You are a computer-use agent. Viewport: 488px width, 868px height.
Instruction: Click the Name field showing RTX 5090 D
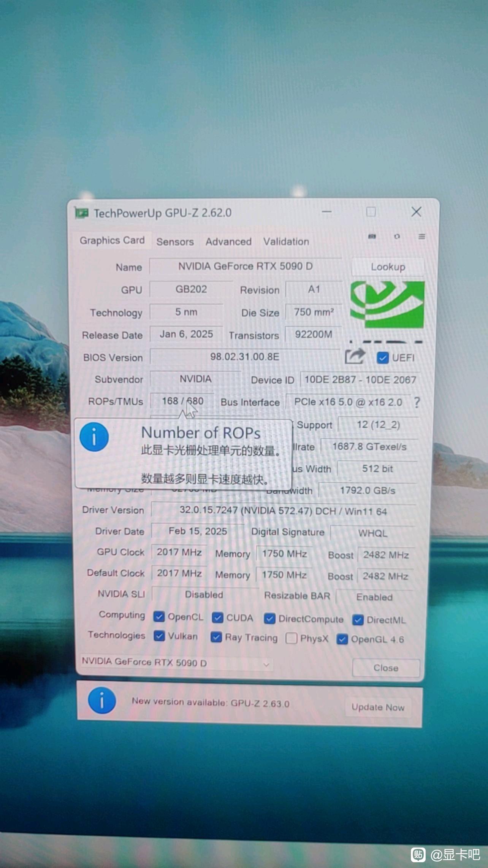pos(246,266)
